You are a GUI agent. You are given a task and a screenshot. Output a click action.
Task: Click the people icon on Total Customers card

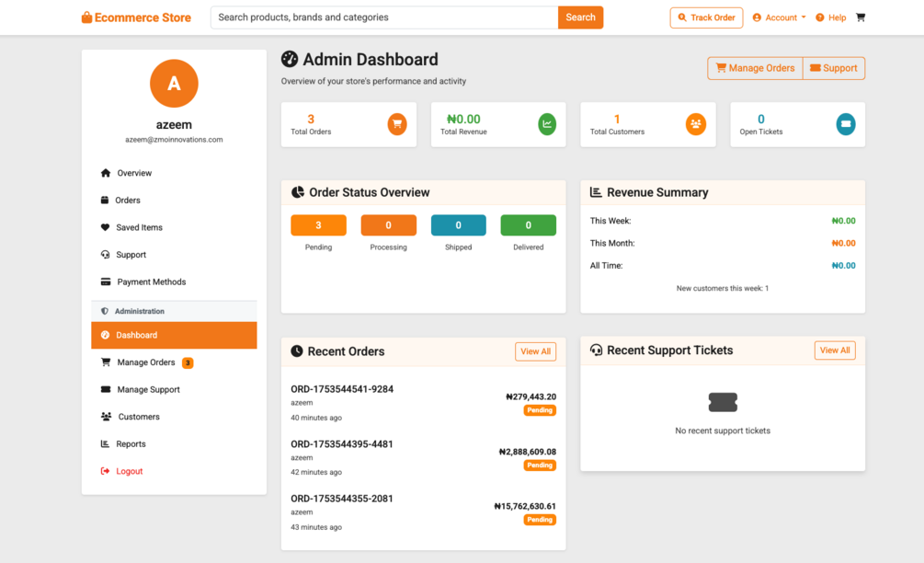click(696, 124)
